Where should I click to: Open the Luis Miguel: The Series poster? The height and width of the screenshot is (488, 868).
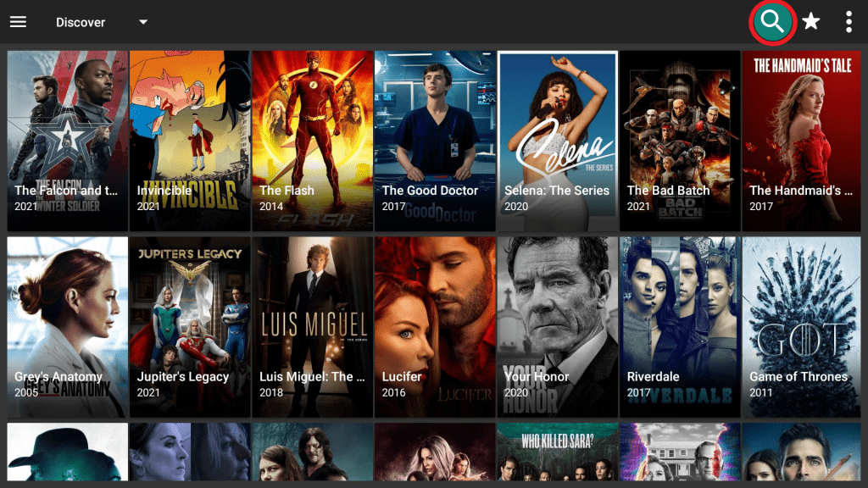click(312, 327)
